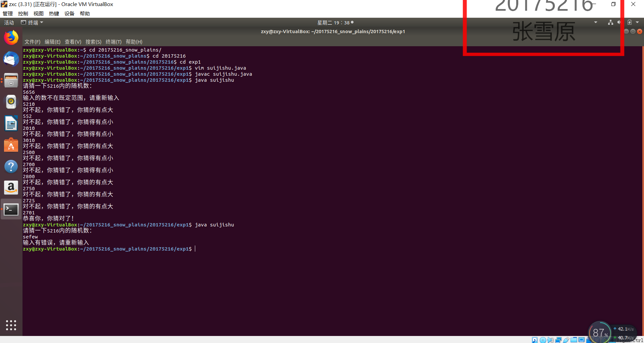Click the network speed overlay widget
Screen dimensions: 644x343
(625, 333)
